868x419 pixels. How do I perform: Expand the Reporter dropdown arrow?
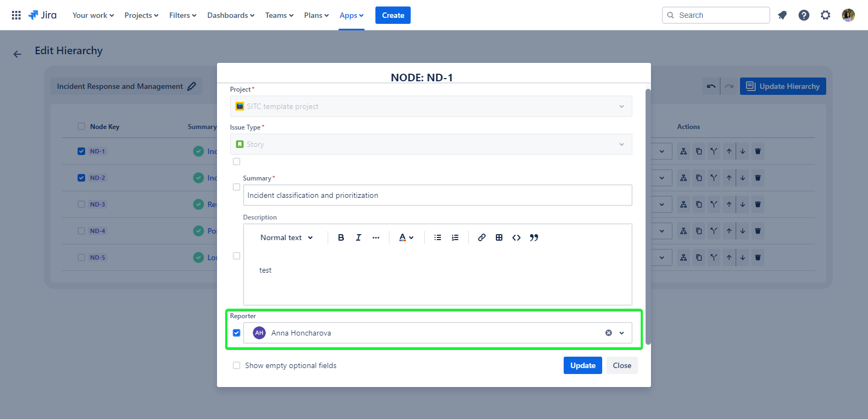click(622, 333)
